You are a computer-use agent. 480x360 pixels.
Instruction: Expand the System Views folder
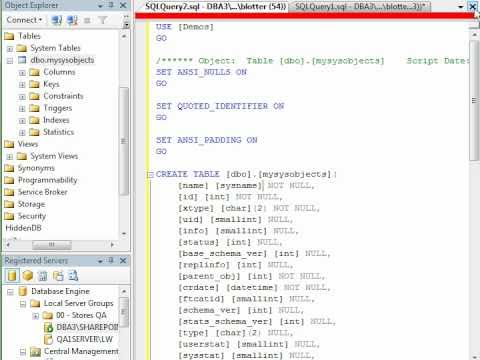pos(10,157)
